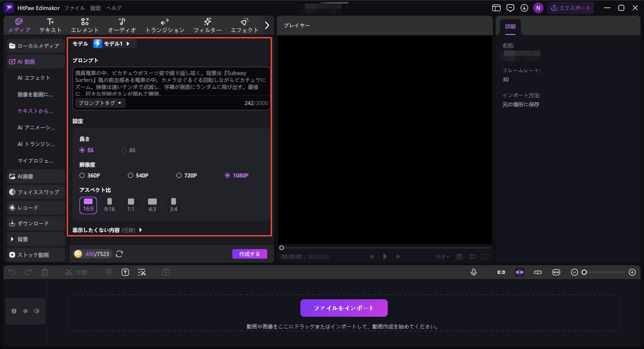Select the AI 動画 category
The height and width of the screenshot is (349, 644).
[36, 62]
